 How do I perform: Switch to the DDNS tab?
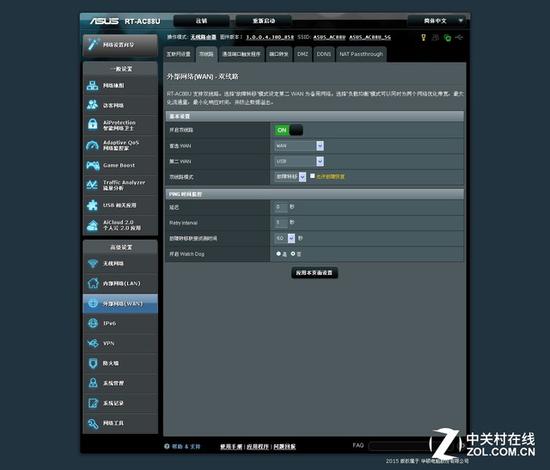tap(323, 54)
